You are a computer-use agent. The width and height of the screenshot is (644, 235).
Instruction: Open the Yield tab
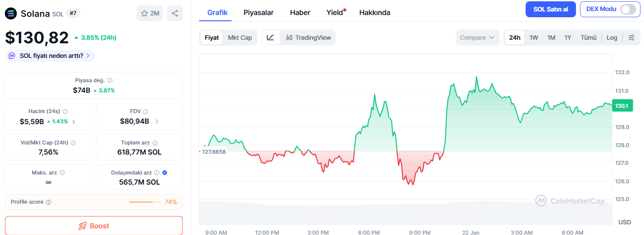tap(335, 12)
